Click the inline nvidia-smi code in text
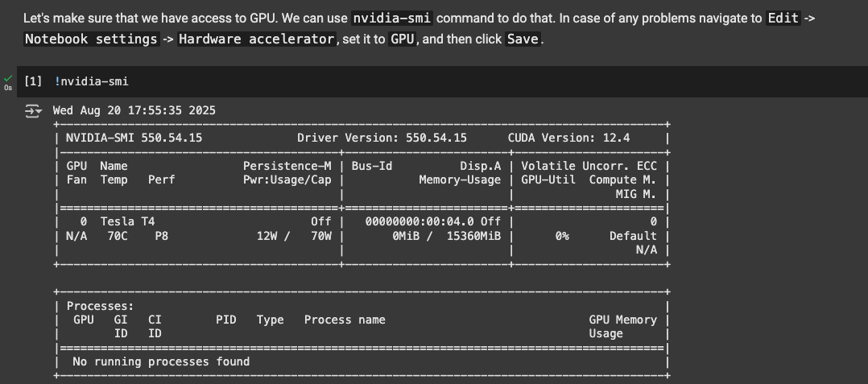 (x=393, y=19)
